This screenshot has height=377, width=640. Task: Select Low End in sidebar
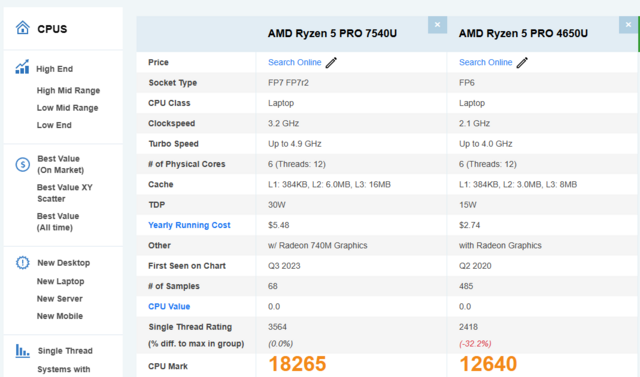(x=54, y=125)
